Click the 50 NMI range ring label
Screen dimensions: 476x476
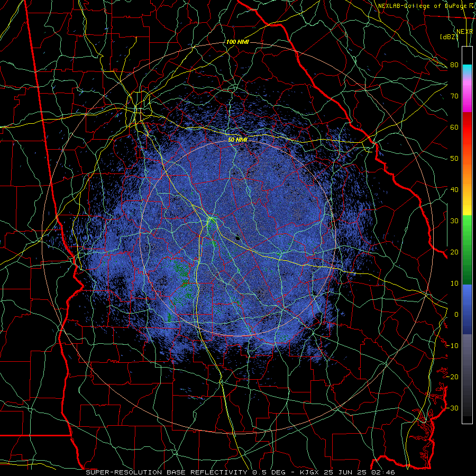(237, 140)
